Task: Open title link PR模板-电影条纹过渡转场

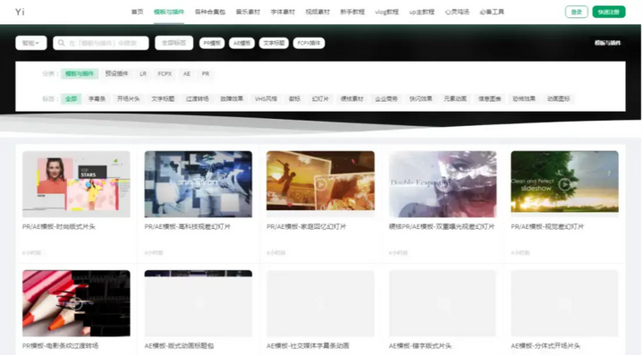Action: (61, 346)
